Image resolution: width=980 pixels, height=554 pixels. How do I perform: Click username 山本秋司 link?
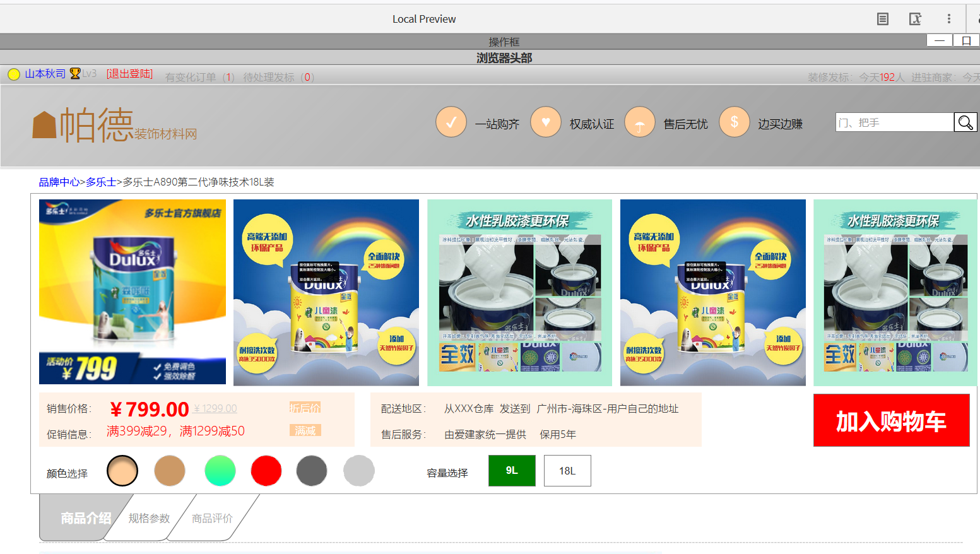(45, 74)
